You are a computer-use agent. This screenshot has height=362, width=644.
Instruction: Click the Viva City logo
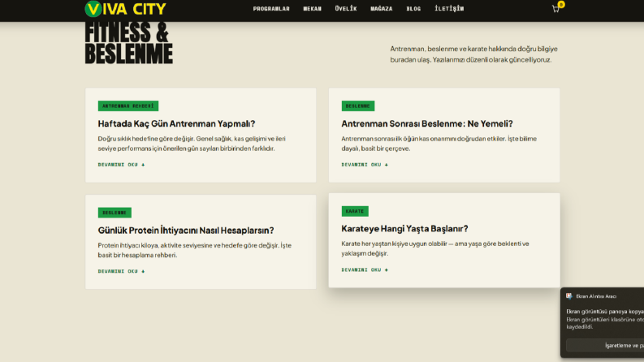tap(125, 9)
